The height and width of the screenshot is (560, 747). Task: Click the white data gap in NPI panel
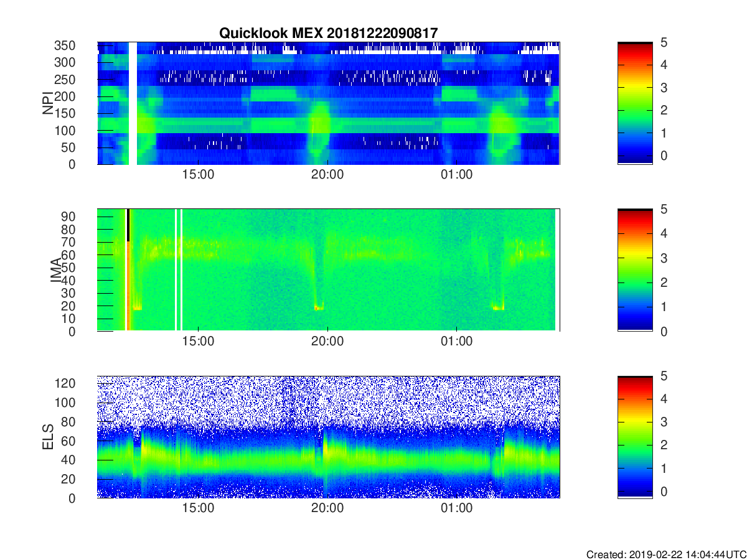133,103
